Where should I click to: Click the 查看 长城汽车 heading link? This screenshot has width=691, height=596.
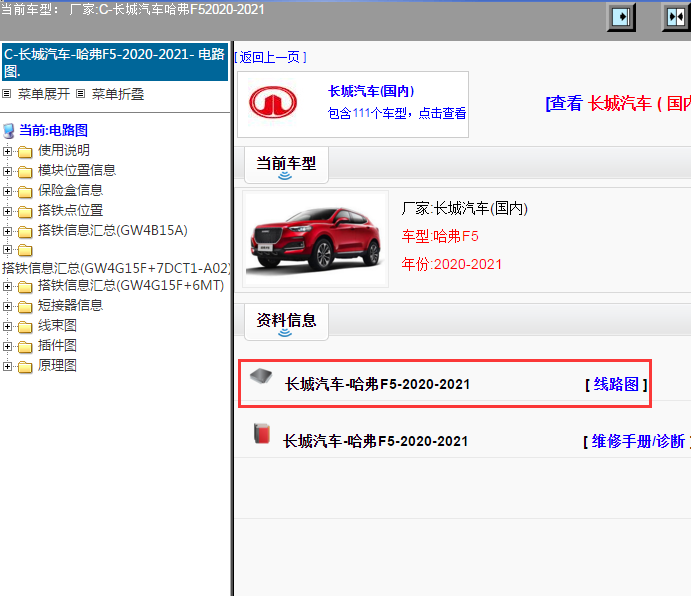[x=618, y=104]
